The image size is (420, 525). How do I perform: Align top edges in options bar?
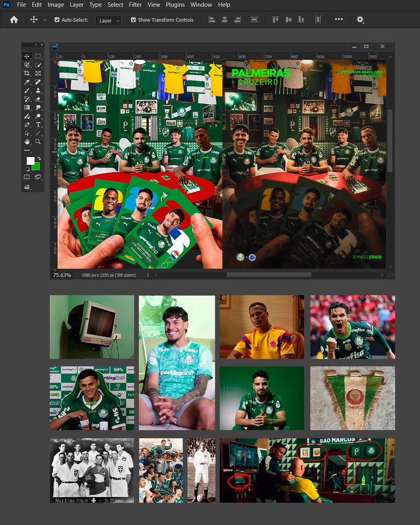click(x=276, y=20)
